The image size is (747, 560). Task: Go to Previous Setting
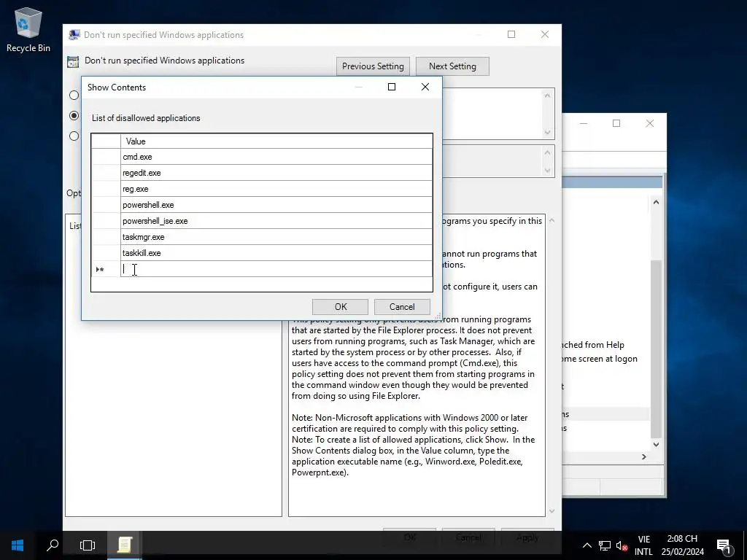tap(373, 66)
